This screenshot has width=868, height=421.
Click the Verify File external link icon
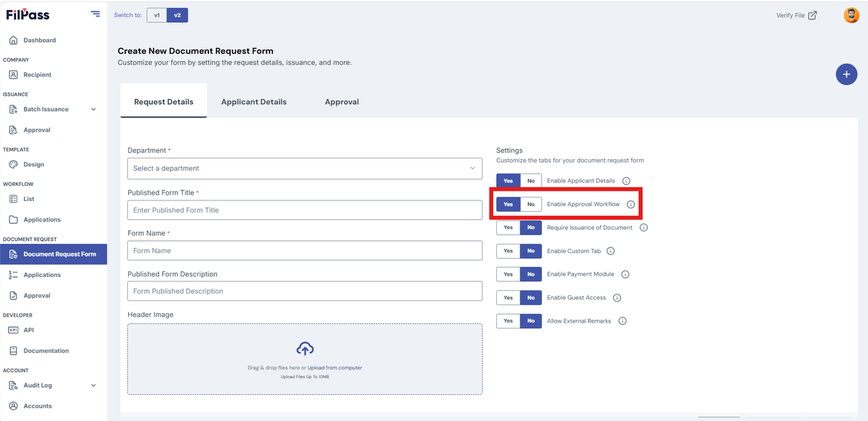pyautogui.click(x=812, y=15)
